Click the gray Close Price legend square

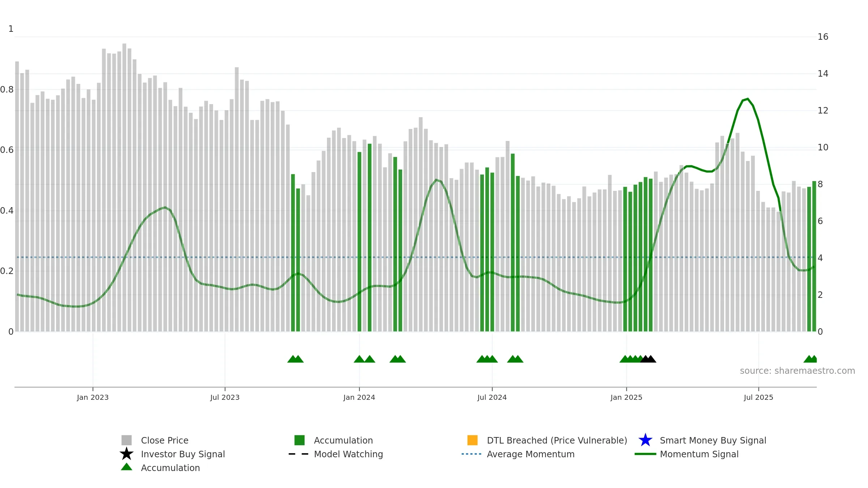(x=127, y=440)
